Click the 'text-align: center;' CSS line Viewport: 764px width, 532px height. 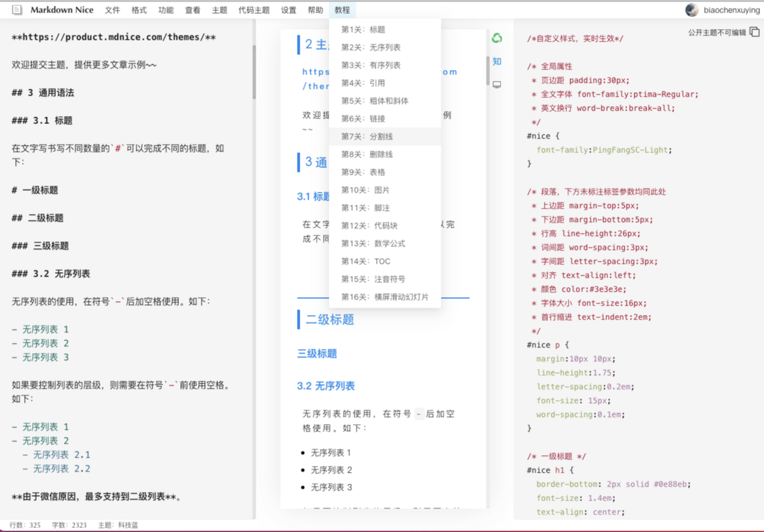point(580,512)
